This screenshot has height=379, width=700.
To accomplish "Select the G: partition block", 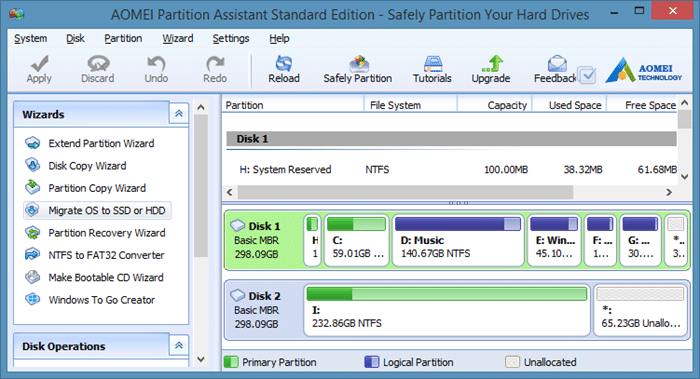I will click(x=640, y=240).
